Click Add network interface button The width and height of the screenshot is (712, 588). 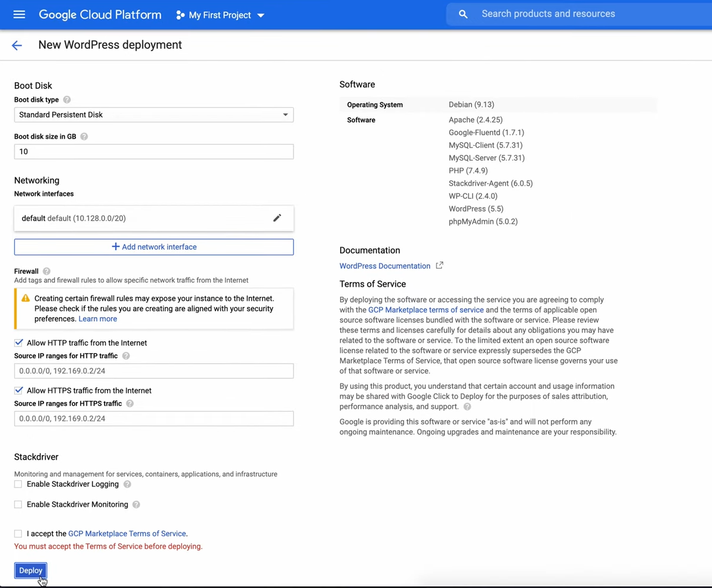pos(154,247)
